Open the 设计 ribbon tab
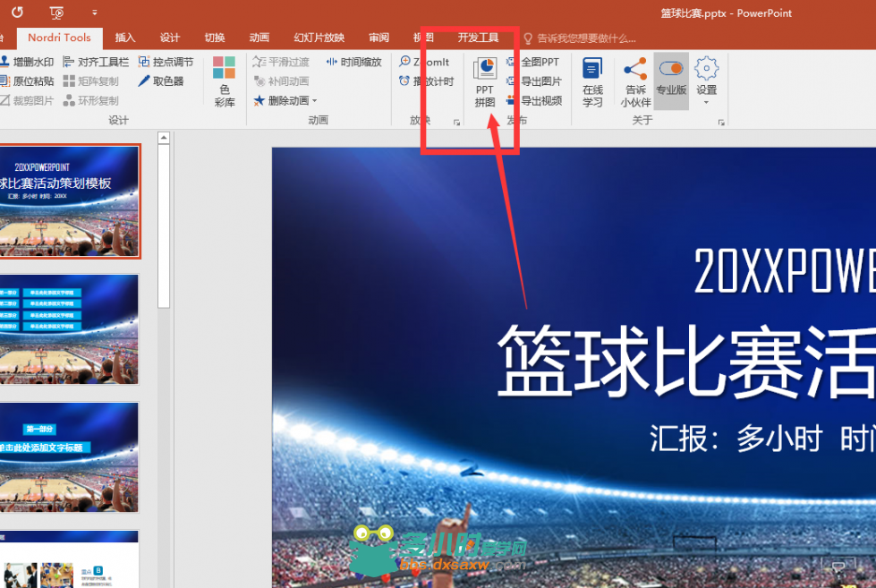 [170, 38]
